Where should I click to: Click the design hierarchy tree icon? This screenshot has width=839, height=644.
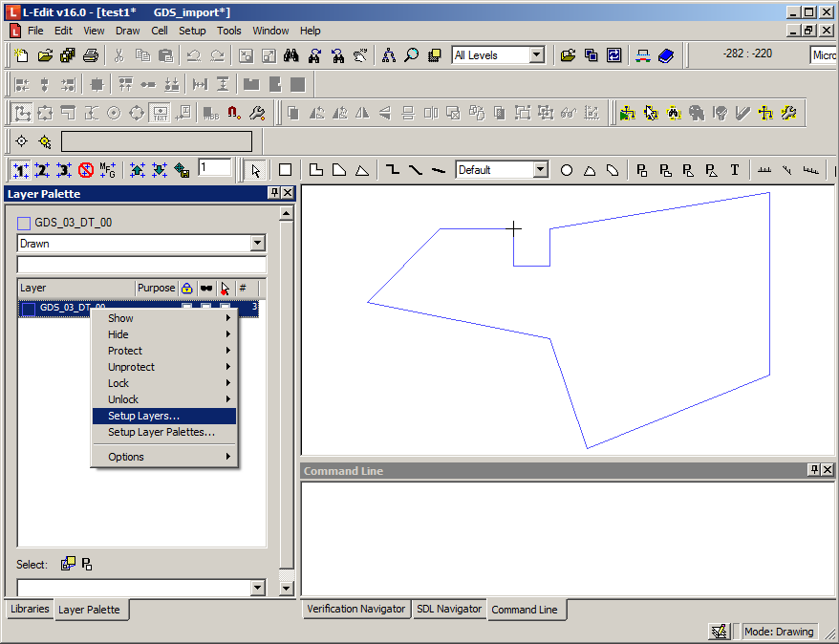pos(388,55)
